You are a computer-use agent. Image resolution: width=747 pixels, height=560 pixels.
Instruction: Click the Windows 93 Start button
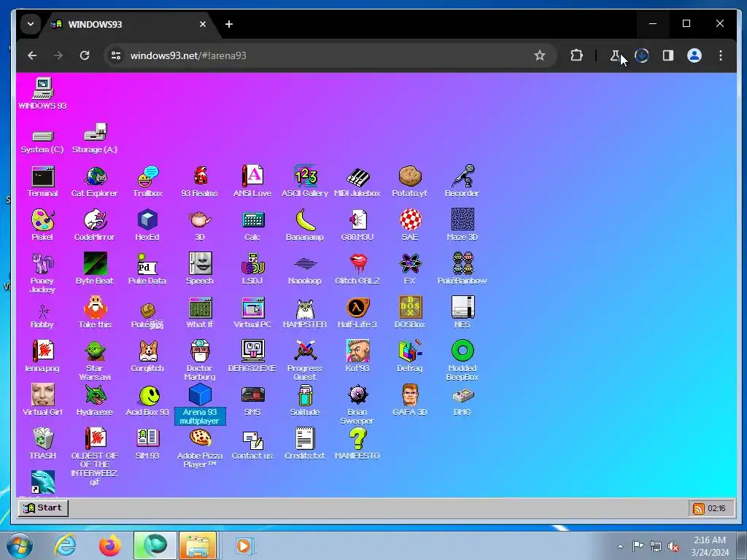[x=43, y=507]
